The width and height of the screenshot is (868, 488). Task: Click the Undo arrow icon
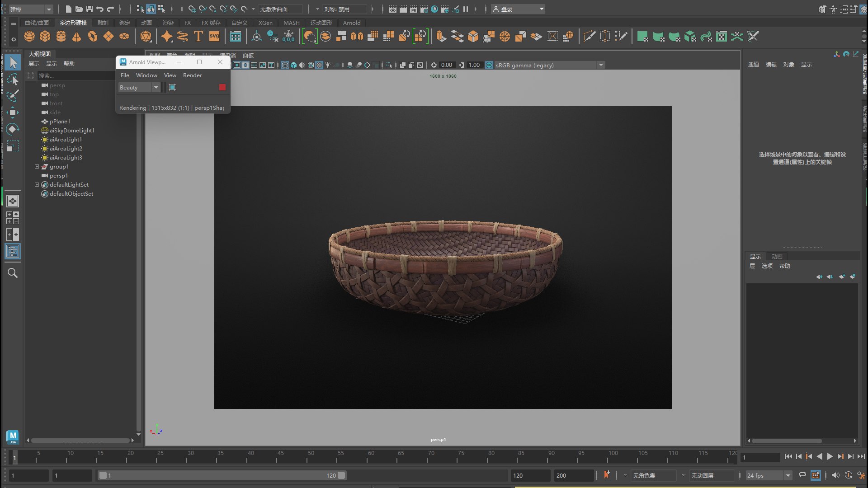(100, 9)
